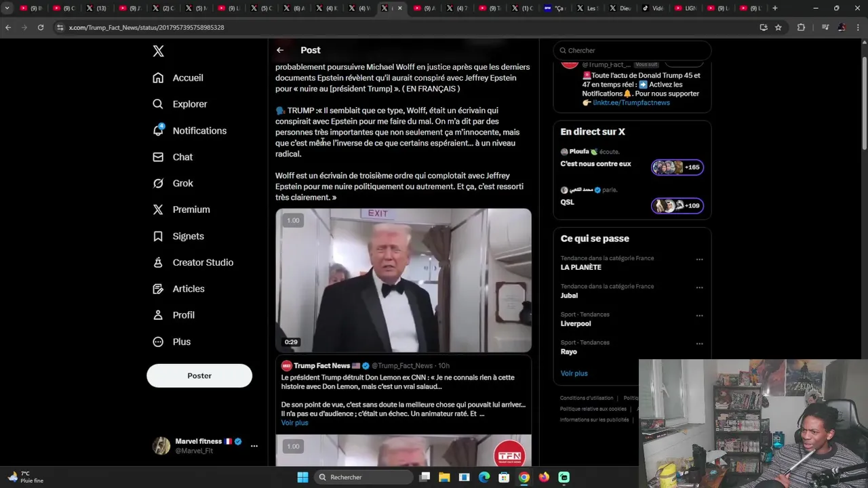Open the linktr.ee/Trumpfactnews link
The height and width of the screenshot is (488, 868).
[631, 103]
